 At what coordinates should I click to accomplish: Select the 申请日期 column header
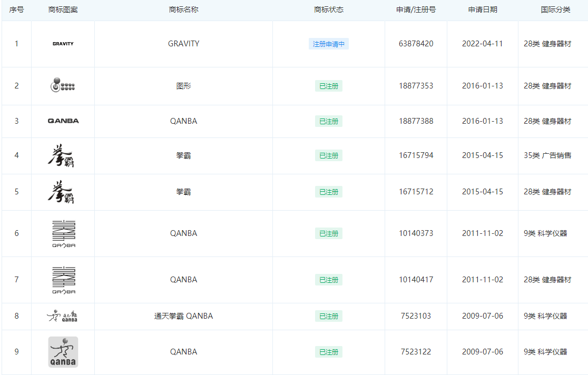(483, 10)
